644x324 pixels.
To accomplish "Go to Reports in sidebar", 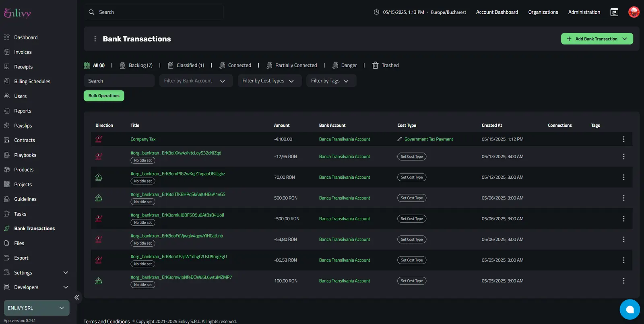I will pos(23,111).
